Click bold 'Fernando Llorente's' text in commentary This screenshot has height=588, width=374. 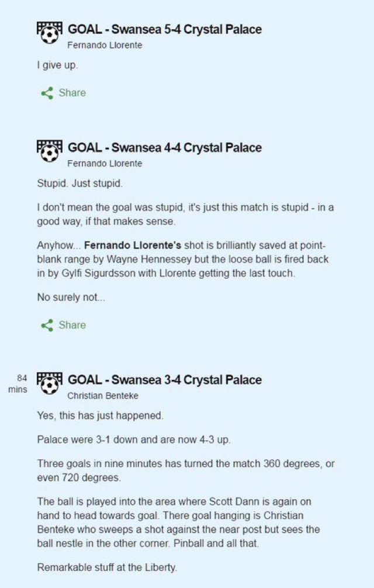tap(132, 245)
